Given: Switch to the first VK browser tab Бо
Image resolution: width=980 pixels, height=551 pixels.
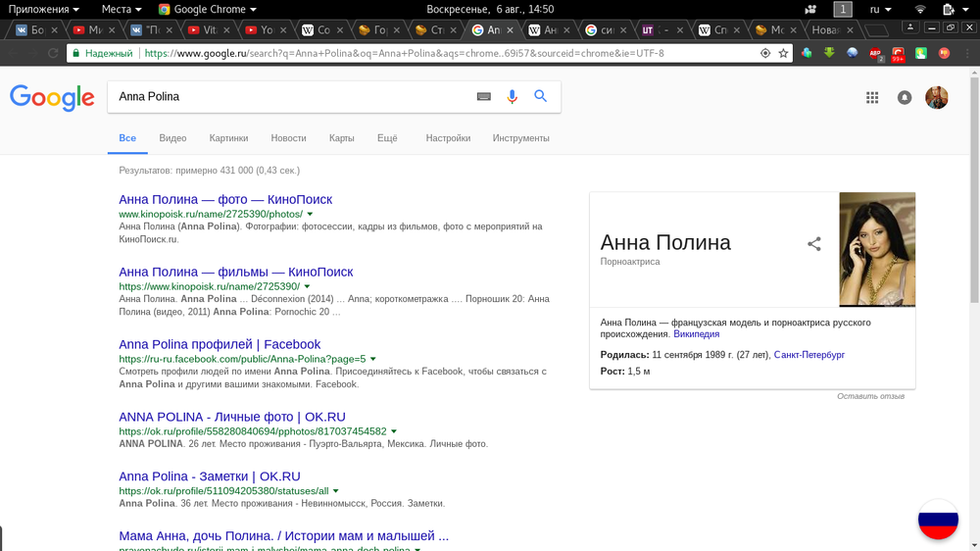Looking at the screenshot, I should (x=36, y=30).
